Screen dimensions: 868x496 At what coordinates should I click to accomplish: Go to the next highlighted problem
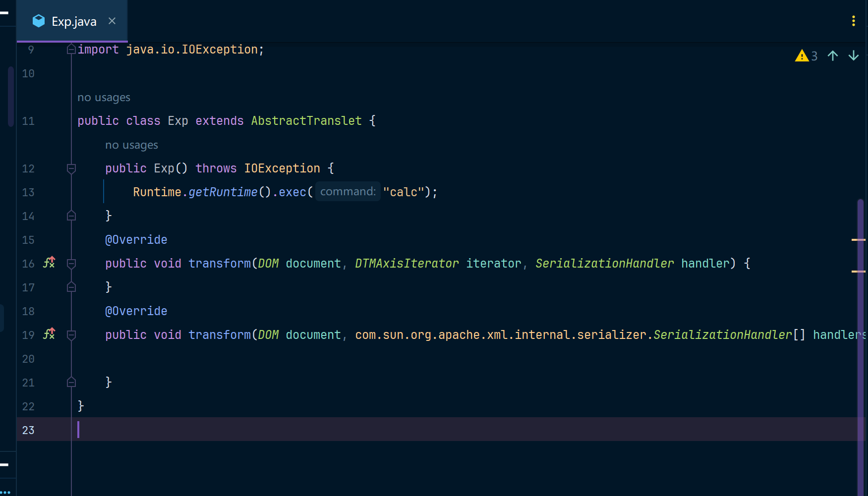(x=854, y=55)
